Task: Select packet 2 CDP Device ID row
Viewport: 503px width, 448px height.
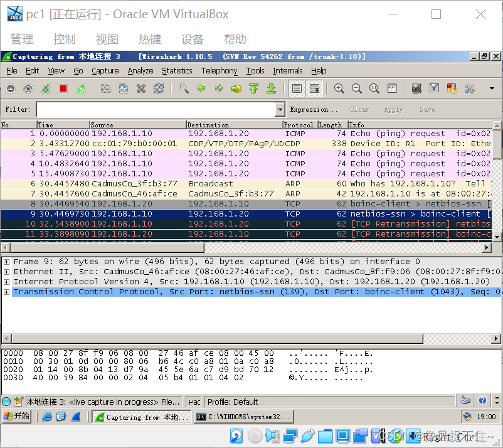Action: click(246, 144)
